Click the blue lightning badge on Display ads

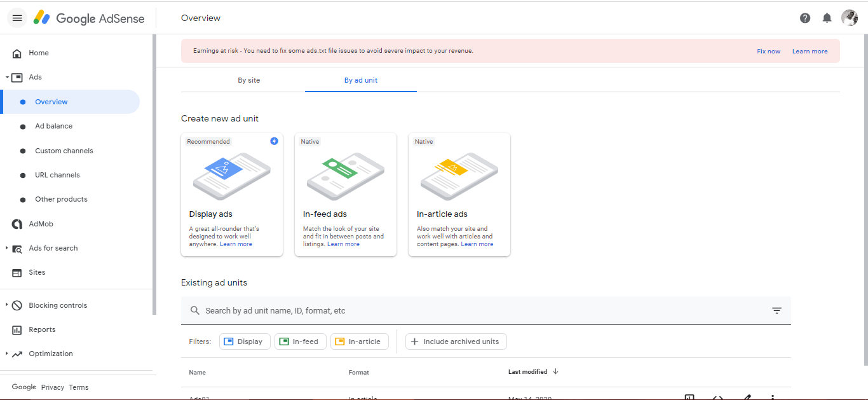coord(274,141)
